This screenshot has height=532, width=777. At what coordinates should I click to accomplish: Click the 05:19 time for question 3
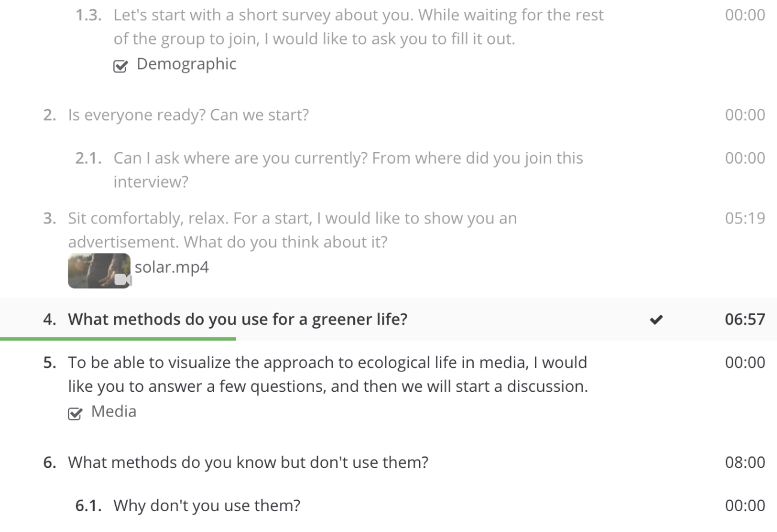click(745, 218)
